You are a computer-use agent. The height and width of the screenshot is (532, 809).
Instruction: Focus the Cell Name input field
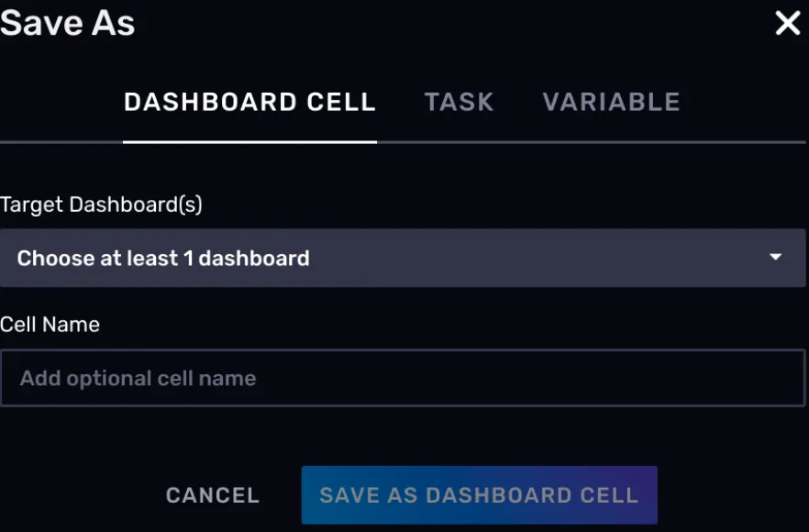403,378
